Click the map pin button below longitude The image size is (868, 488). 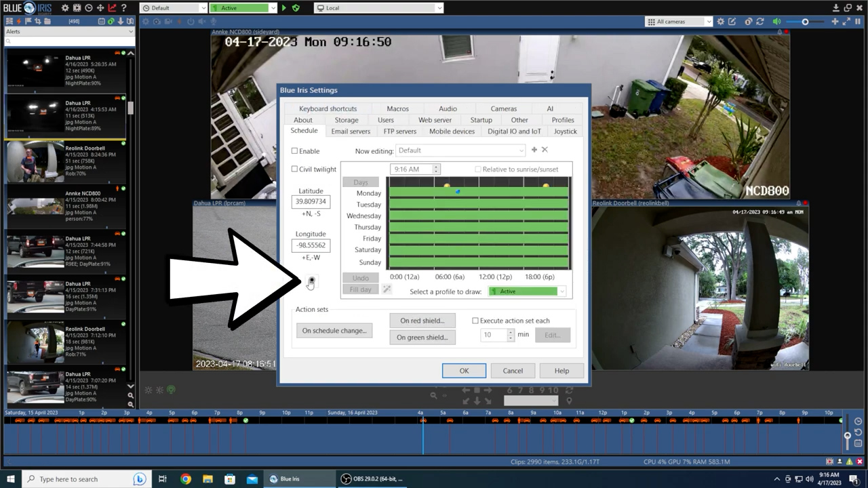pyautogui.click(x=311, y=281)
